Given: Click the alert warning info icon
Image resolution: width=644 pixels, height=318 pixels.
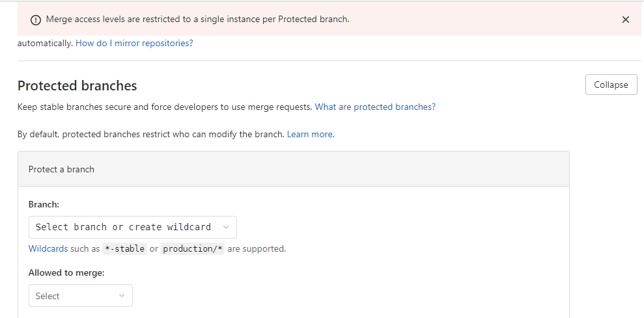Looking at the screenshot, I should tap(36, 20).
